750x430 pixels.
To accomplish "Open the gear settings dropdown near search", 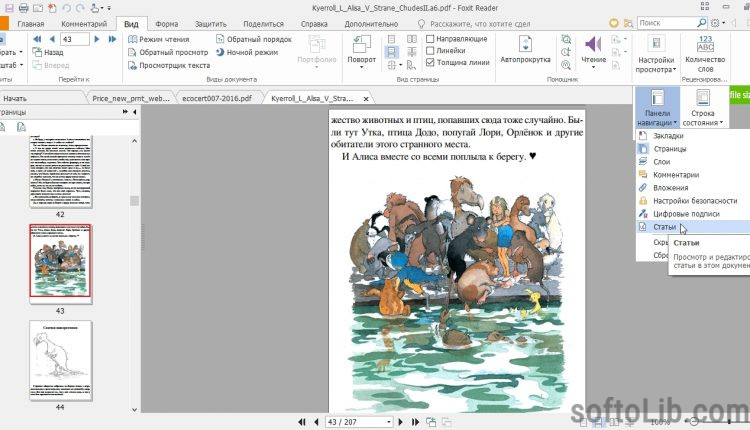I will [x=717, y=22].
